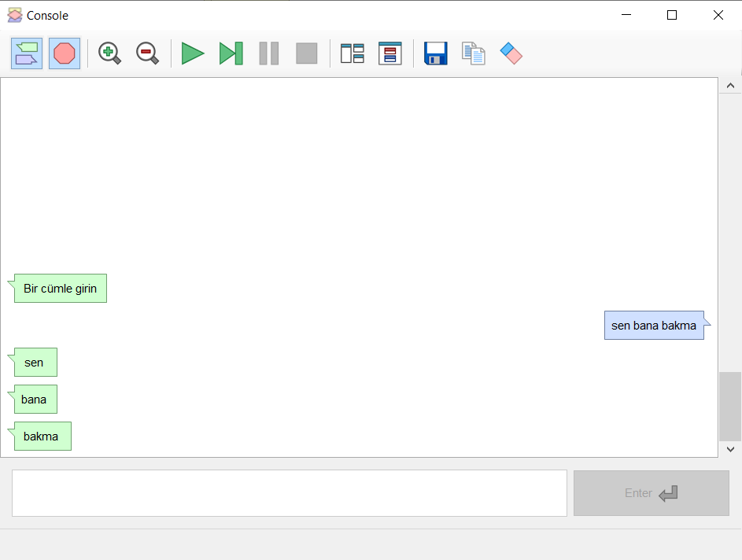Open the split panel layout icon
Image resolution: width=742 pixels, height=560 pixels.
352,53
